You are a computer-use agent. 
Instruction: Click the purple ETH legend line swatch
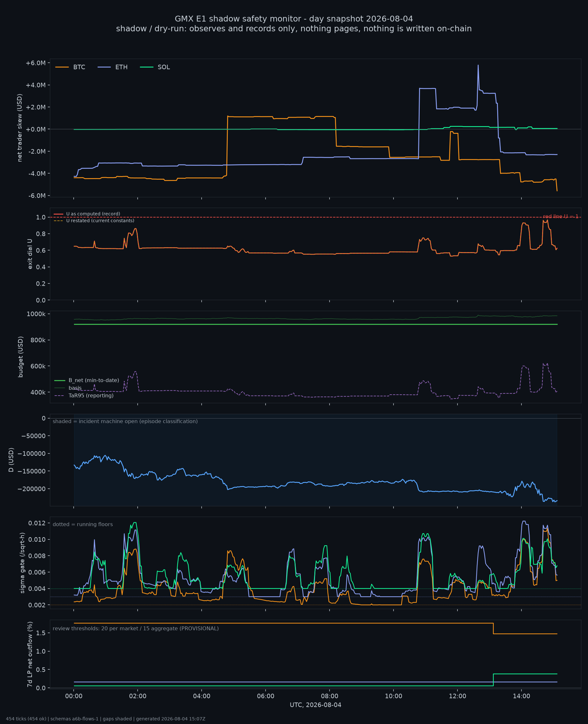point(104,67)
